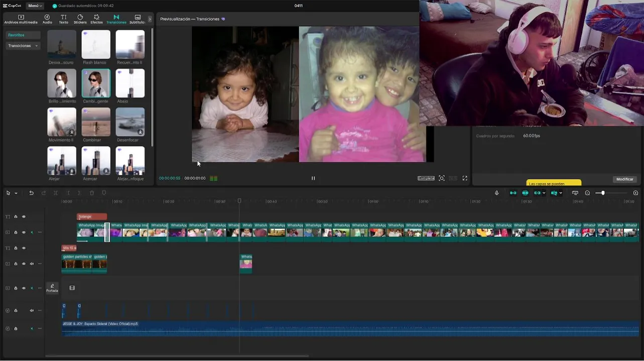Select the Transiciones tab

coord(116,19)
